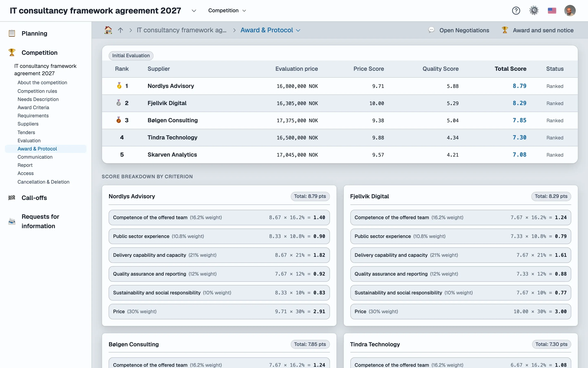Click the Total: 8.79 pts badge
The height and width of the screenshot is (368, 588).
pyautogui.click(x=310, y=196)
